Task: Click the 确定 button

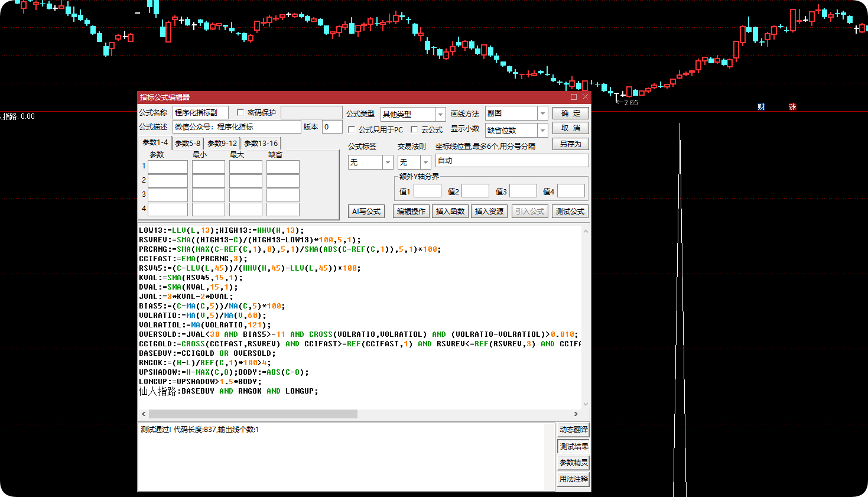Action: [x=571, y=113]
